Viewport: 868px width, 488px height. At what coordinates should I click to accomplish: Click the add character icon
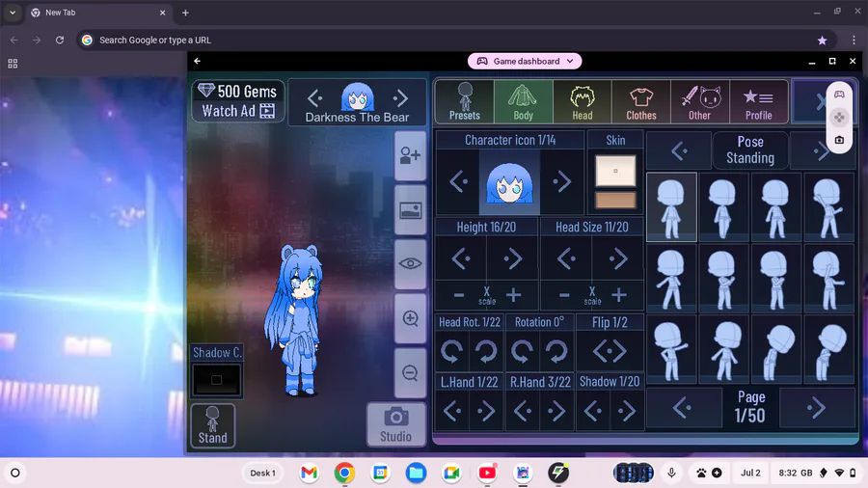click(410, 155)
